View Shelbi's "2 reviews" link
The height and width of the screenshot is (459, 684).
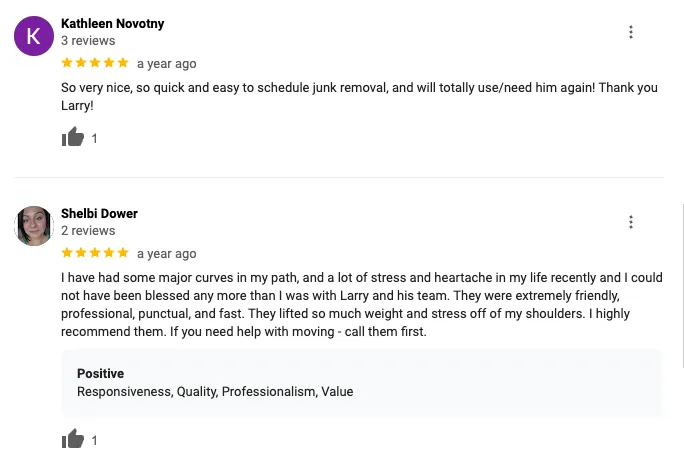[x=88, y=231]
